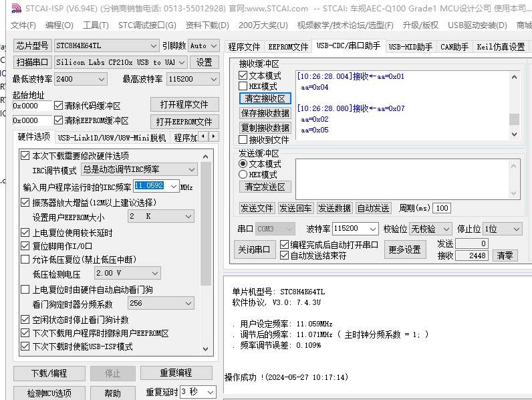Expand the Silicon Labs CP210x port dropdown
This screenshot has height=400, width=532.
pos(182,62)
